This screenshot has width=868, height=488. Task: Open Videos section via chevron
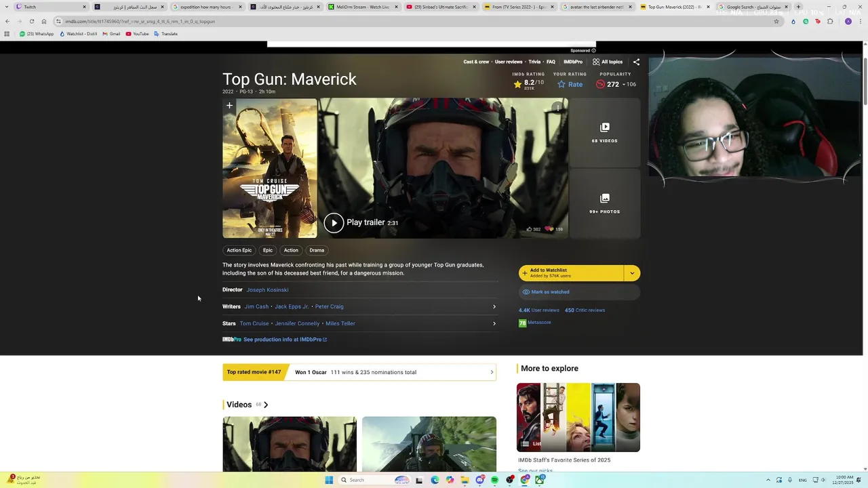[265, 405]
